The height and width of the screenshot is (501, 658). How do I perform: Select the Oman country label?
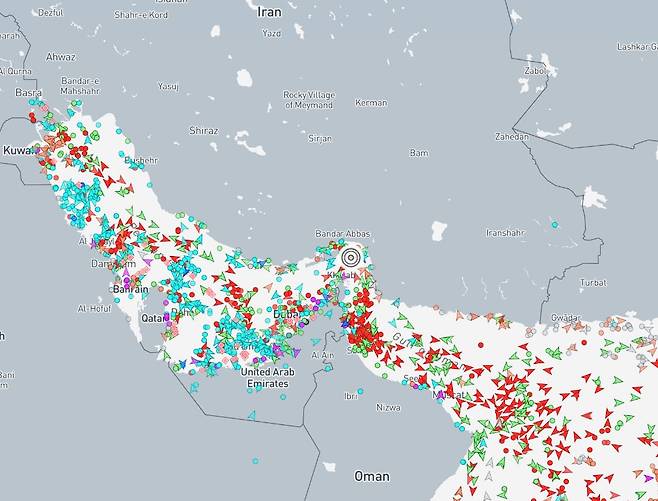372,476
